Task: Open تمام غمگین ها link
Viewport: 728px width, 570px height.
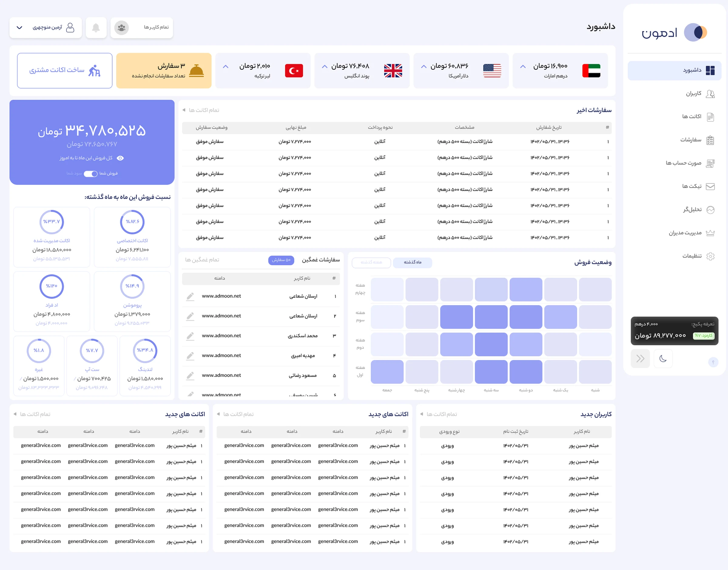Action: pyautogui.click(x=202, y=260)
